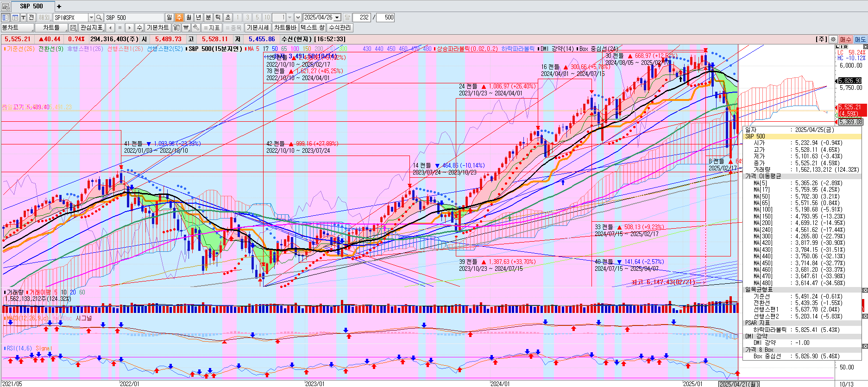
Task: Click the 차트툴바 button
Action: pyautogui.click(x=285, y=28)
